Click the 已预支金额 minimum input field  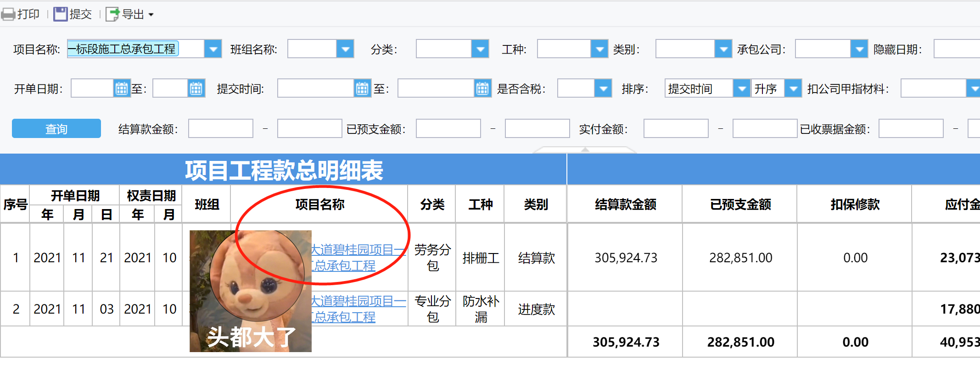[448, 129]
